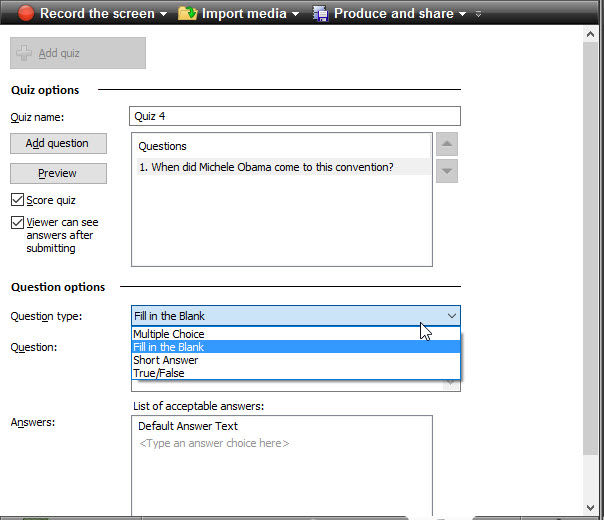Move question up with the up arrow
This screenshot has width=604, height=520.
[447, 144]
